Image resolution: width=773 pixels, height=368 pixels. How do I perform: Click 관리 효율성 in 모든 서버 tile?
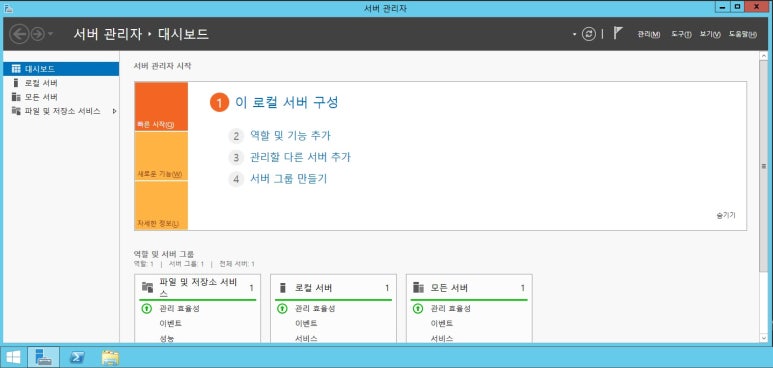[451, 308]
